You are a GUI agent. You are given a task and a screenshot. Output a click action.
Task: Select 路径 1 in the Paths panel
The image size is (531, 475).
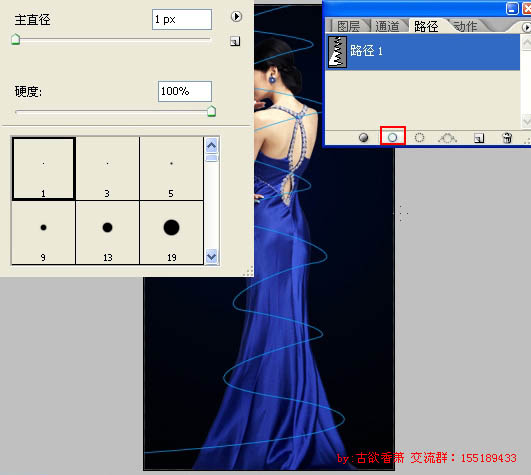pyautogui.click(x=423, y=52)
